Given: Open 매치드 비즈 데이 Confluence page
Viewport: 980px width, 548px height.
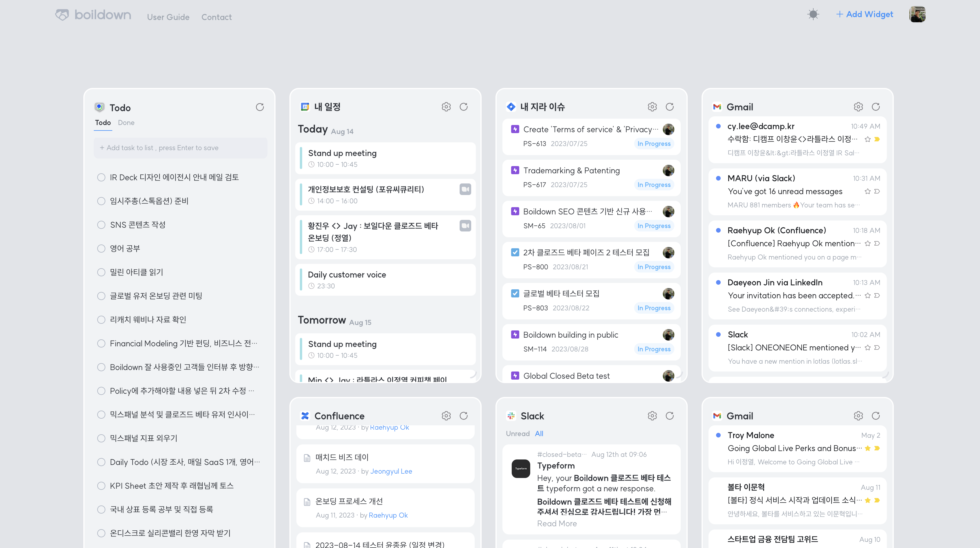Looking at the screenshot, I should click(386, 464).
